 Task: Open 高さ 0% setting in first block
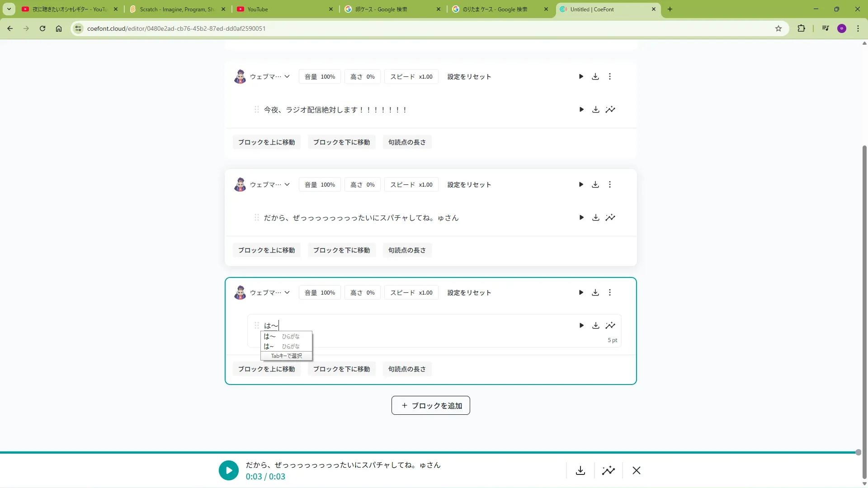(x=362, y=76)
